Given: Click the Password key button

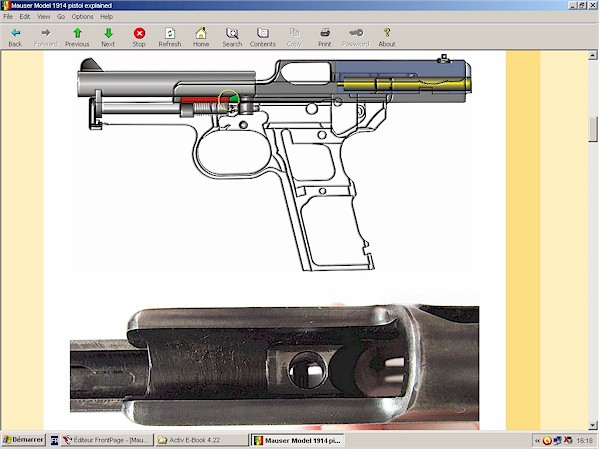Looking at the screenshot, I should [x=356, y=38].
